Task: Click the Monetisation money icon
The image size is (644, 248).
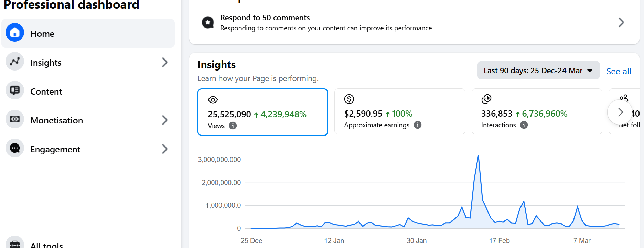Action: pyautogui.click(x=15, y=119)
